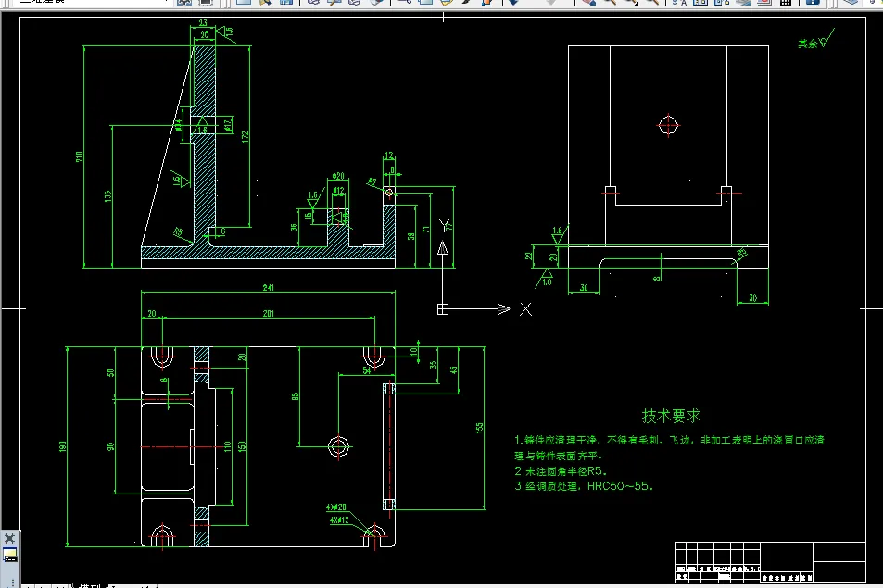Select the 45 dimension text
Viewport: 883px width, 588px height.
coord(453,369)
